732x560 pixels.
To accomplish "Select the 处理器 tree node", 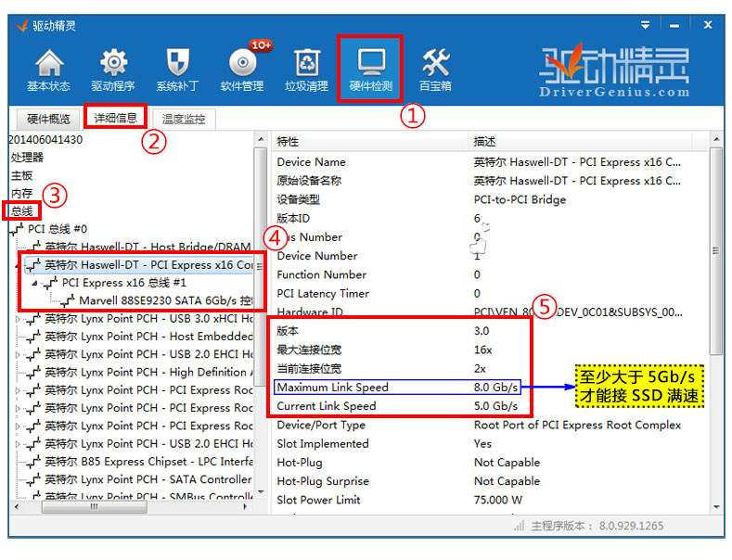I will [x=27, y=158].
